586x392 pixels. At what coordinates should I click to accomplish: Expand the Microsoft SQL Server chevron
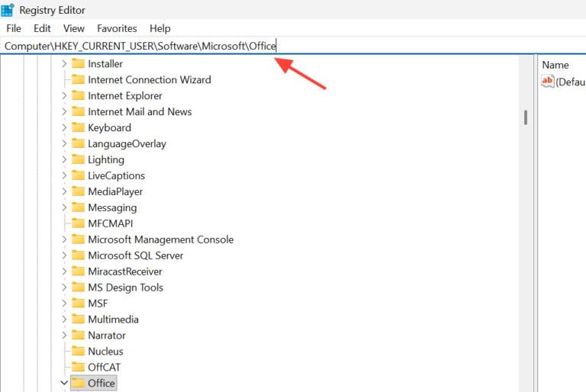click(64, 255)
